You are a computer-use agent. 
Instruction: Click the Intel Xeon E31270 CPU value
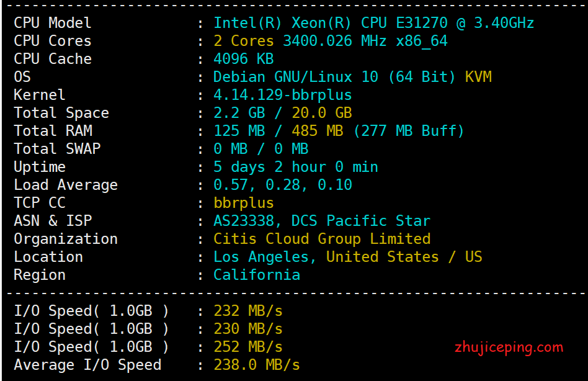pyautogui.click(x=373, y=23)
